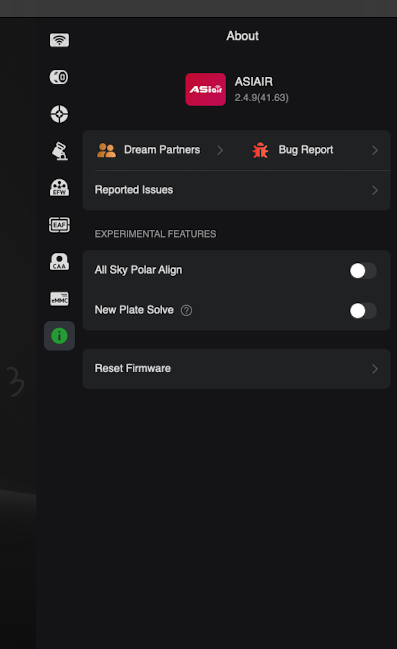
Task: Select the CAA rotator settings icon
Action: [x=60, y=262]
